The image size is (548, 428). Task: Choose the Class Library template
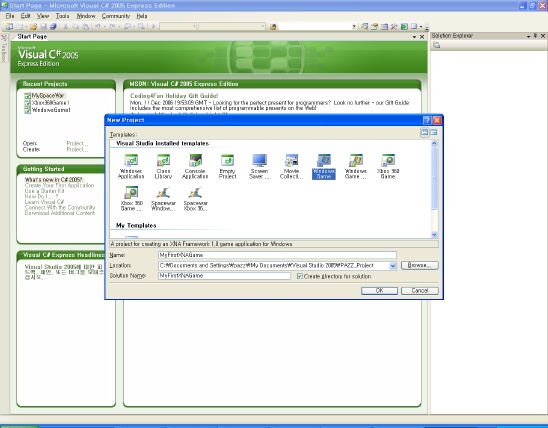163,167
